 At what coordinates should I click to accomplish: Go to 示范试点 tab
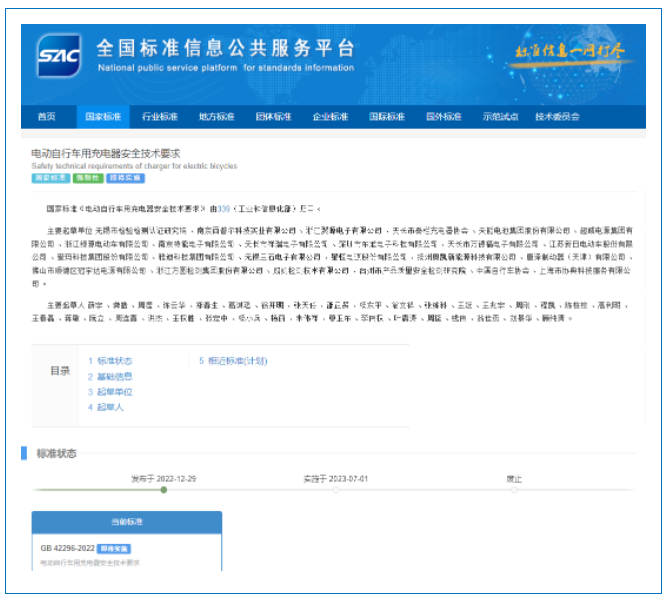click(500, 117)
